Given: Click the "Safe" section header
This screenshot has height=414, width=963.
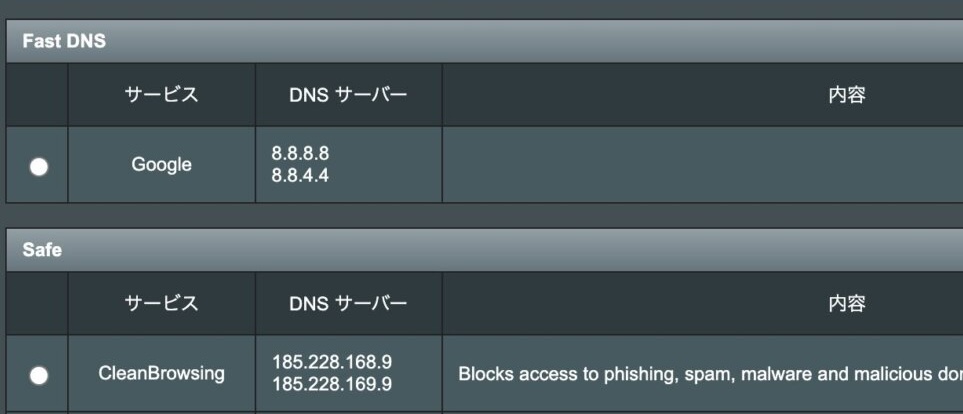Looking at the screenshot, I should pos(42,250).
